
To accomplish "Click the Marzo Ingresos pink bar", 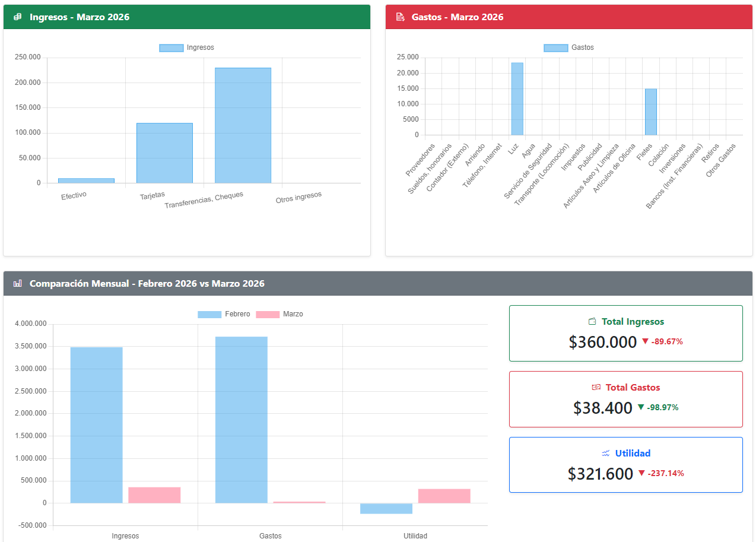I will pos(154,495).
